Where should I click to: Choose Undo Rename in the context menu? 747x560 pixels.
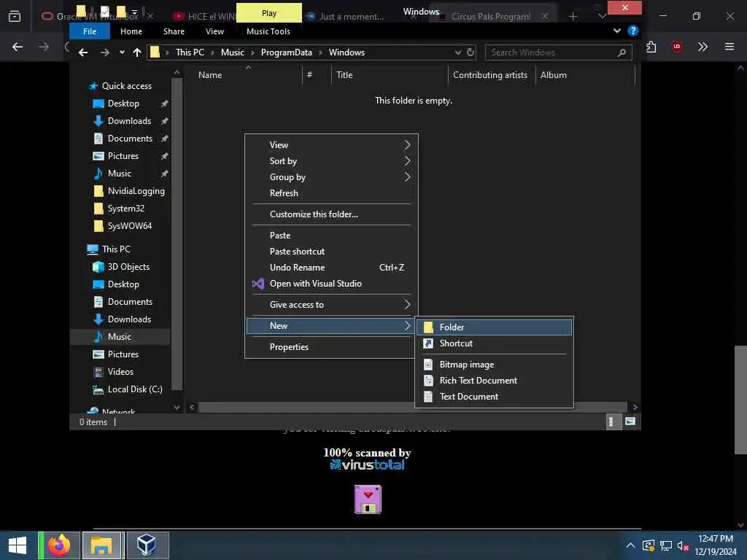331,267
